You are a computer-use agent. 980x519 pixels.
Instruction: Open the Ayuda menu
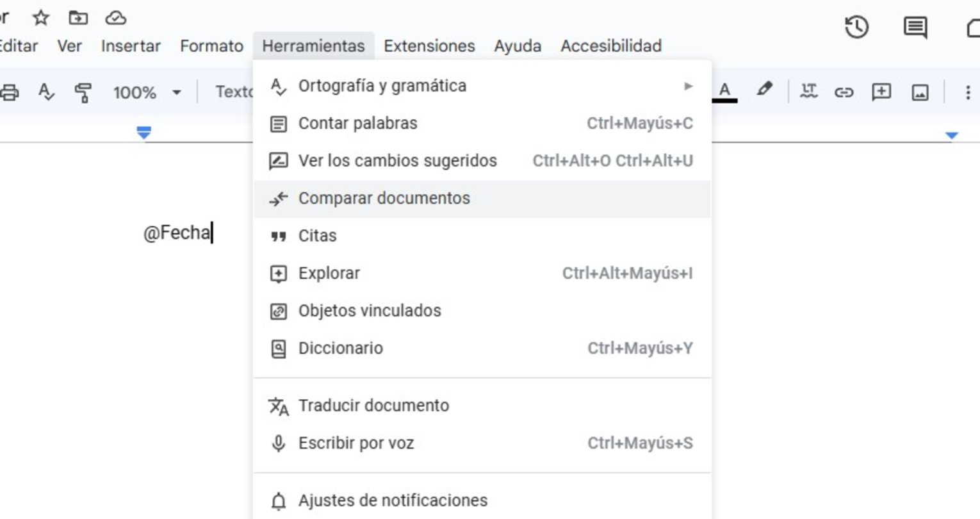518,46
